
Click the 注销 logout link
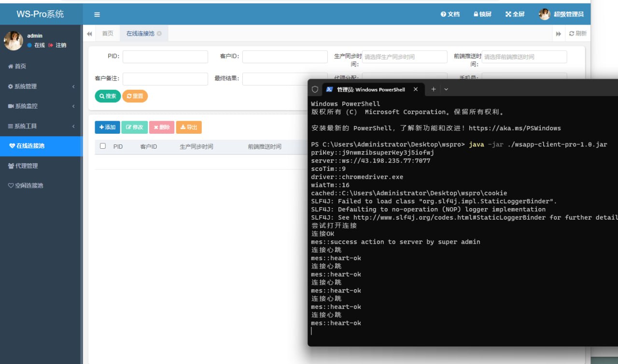click(61, 45)
